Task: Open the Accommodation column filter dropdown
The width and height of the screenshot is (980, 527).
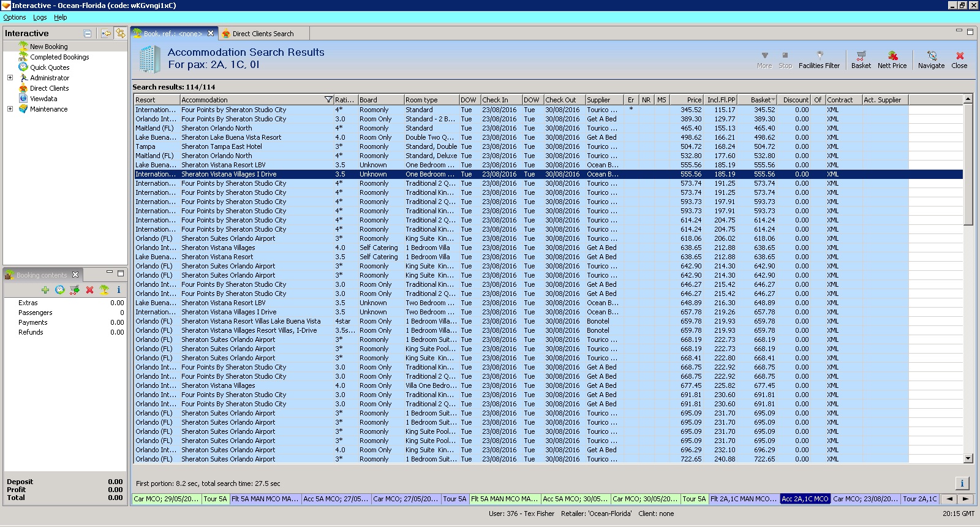Action: (328, 100)
